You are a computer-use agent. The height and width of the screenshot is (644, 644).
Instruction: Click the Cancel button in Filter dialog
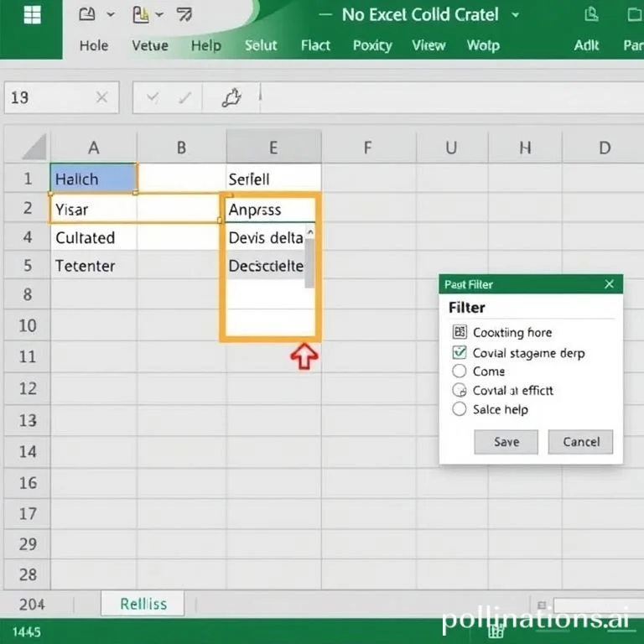pos(580,442)
